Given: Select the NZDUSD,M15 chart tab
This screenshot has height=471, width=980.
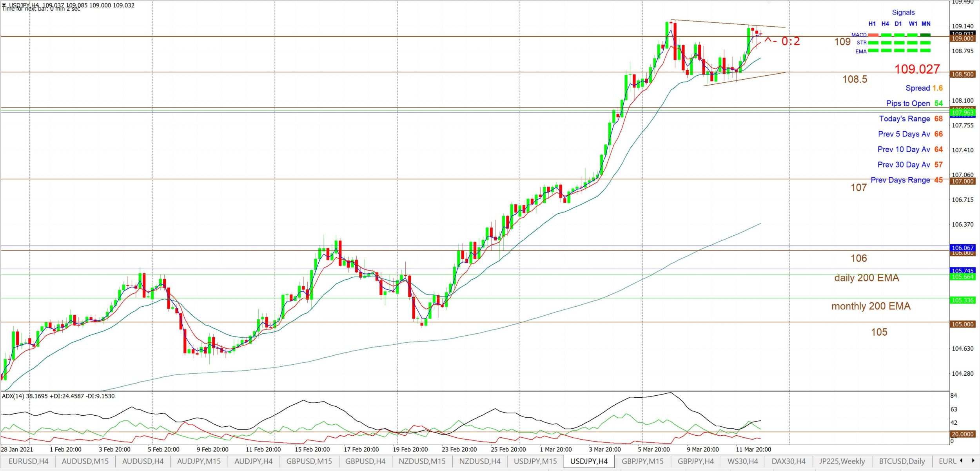Looking at the screenshot, I should click(x=422, y=461).
